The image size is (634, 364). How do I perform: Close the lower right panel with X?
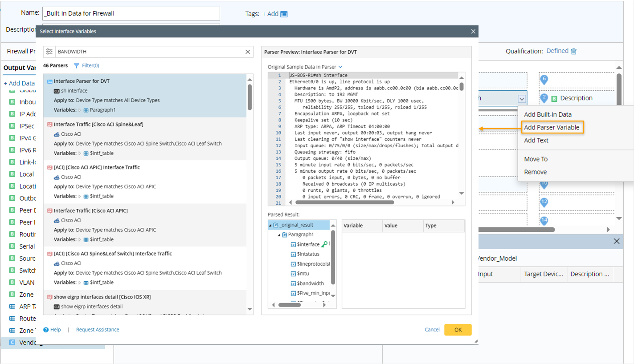pyautogui.click(x=617, y=241)
